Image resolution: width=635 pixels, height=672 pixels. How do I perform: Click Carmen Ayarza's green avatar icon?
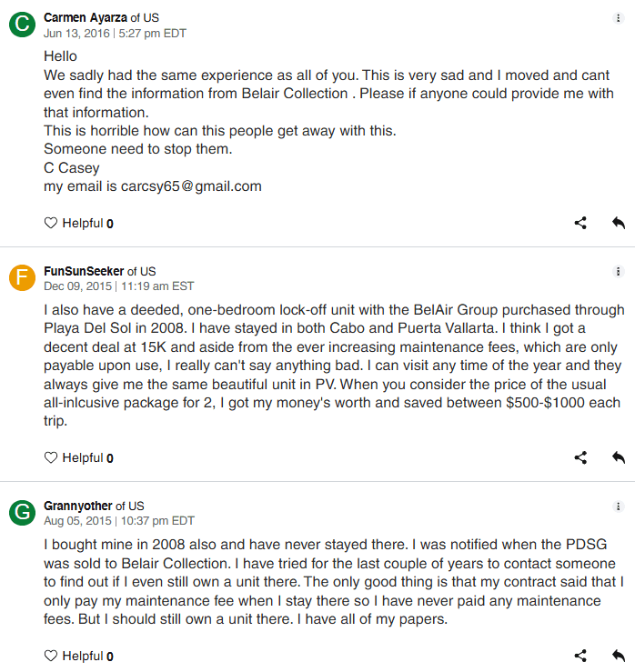22,25
